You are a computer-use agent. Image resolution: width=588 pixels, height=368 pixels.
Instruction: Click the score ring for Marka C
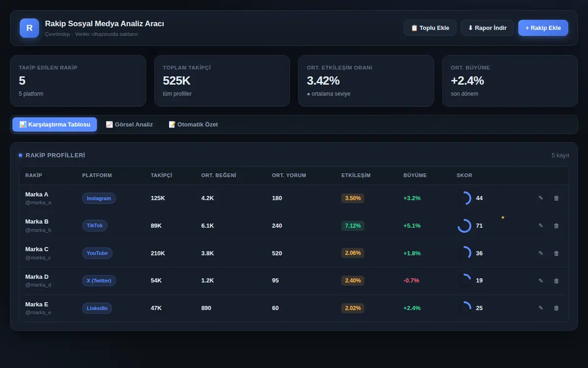[464, 253]
